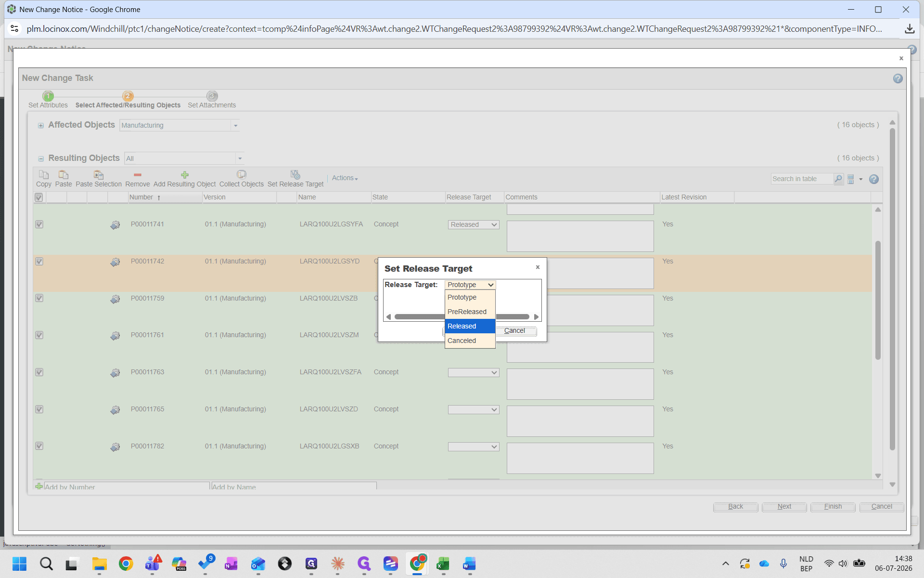The image size is (924, 578).
Task: Click the Paste toolbar icon
Action: (x=63, y=175)
